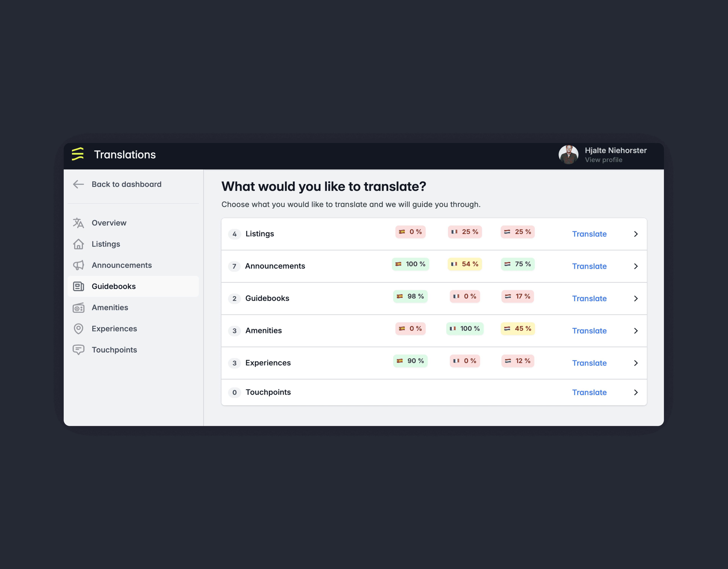Click Translate for Guidebooks row
Image resolution: width=728 pixels, height=569 pixels.
tap(589, 299)
